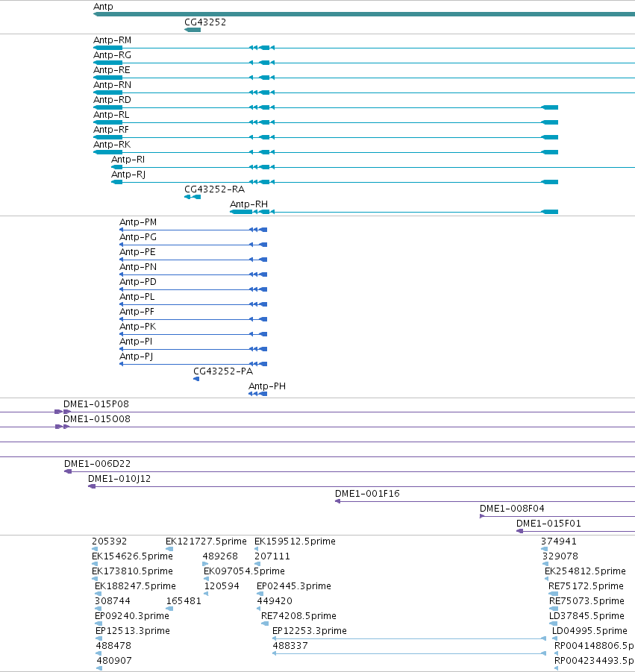Click transcript label Antp-RI
The image size is (635, 672).
tap(128, 160)
